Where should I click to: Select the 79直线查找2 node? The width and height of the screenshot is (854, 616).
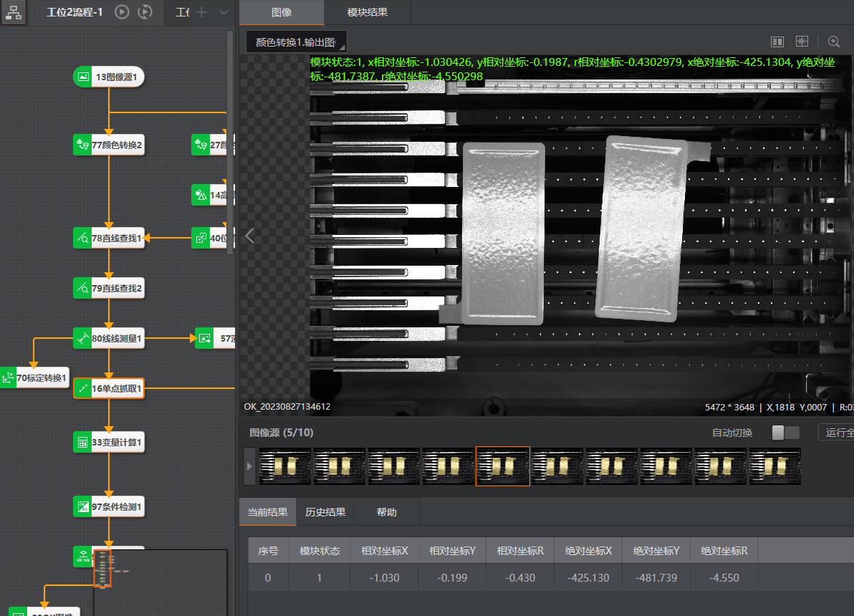tap(109, 288)
